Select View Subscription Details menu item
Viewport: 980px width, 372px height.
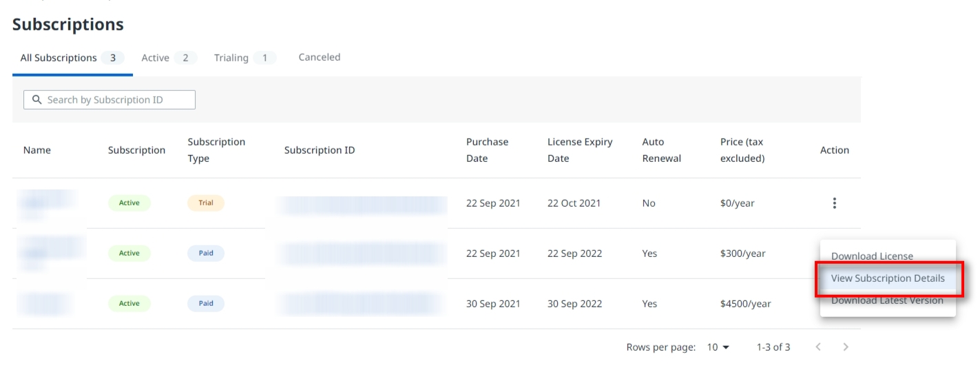(x=887, y=278)
